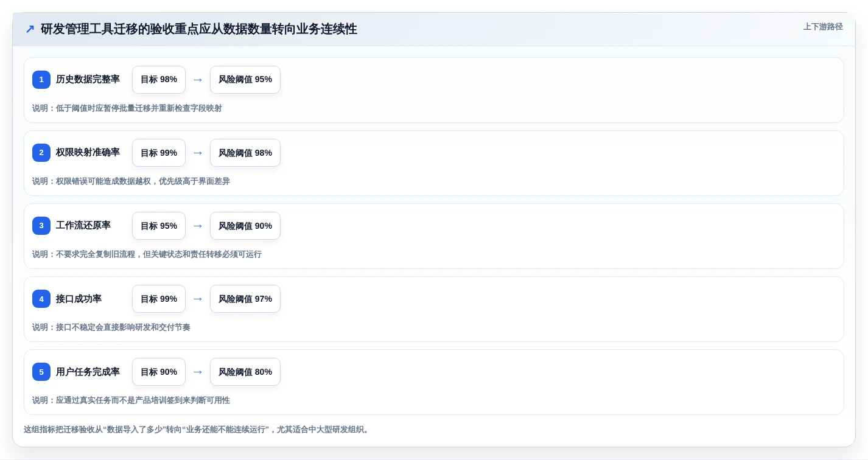Select the 工作流还原率 label
The height and width of the screenshot is (460, 868).
(x=83, y=225)
